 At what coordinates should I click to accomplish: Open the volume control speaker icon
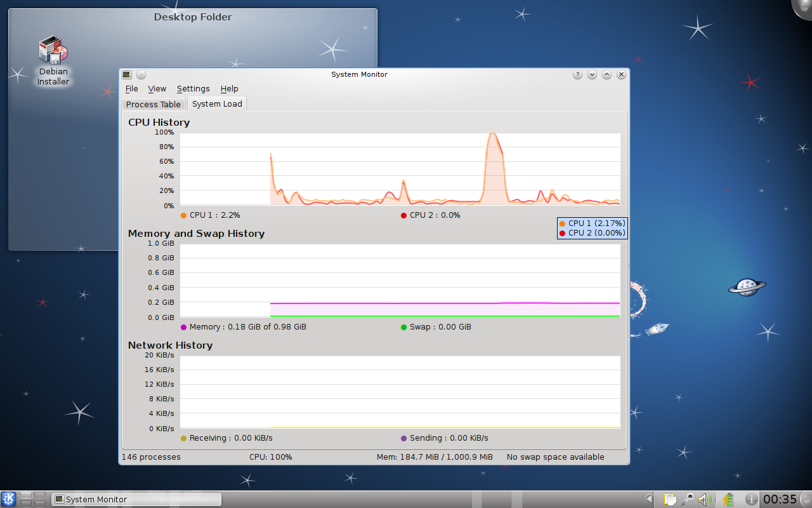pyautogui.click(x=704, y=499)
